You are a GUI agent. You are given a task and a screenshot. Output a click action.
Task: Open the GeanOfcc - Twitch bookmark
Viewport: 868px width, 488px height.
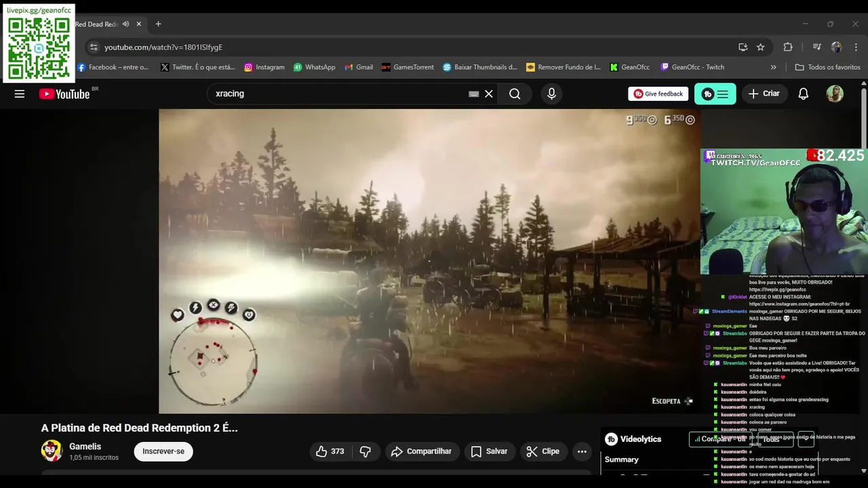692,67
